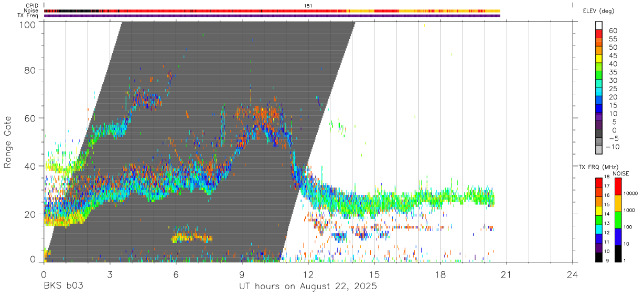Select the elevation color scale bar

point(599,87)
